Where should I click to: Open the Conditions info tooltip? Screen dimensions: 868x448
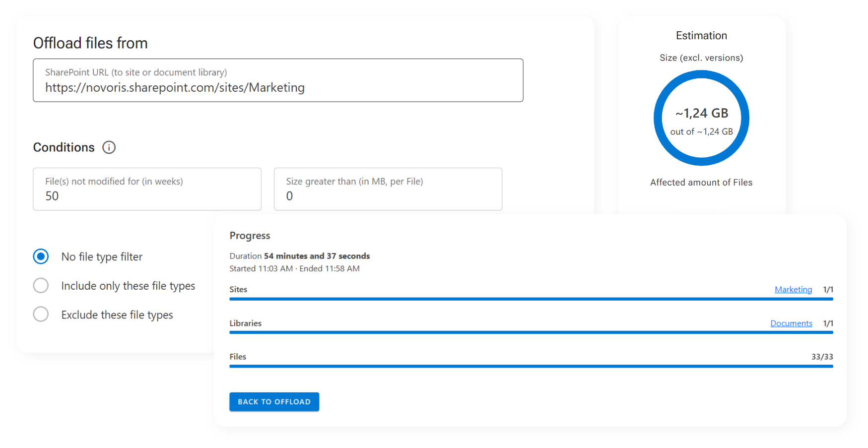pos(109,147)
